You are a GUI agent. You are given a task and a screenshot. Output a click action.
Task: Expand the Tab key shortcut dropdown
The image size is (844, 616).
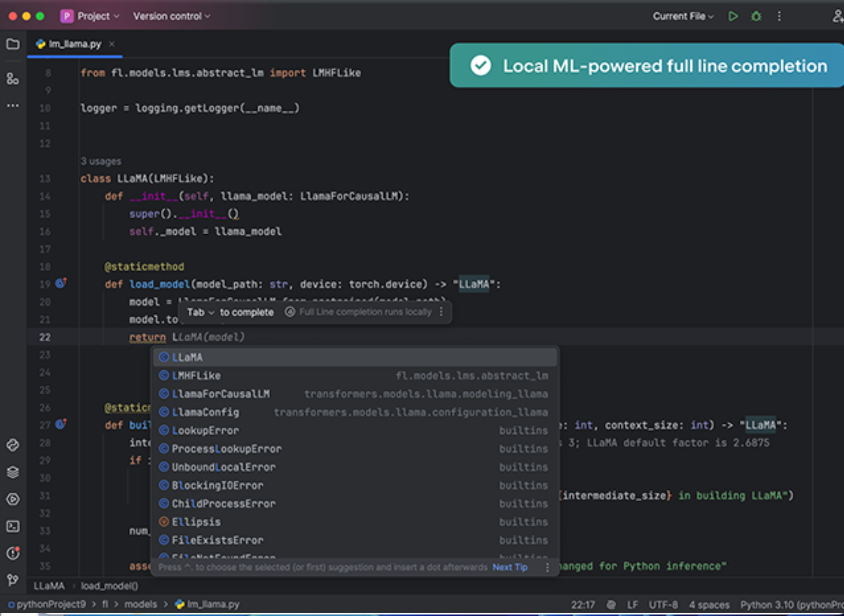200,312
